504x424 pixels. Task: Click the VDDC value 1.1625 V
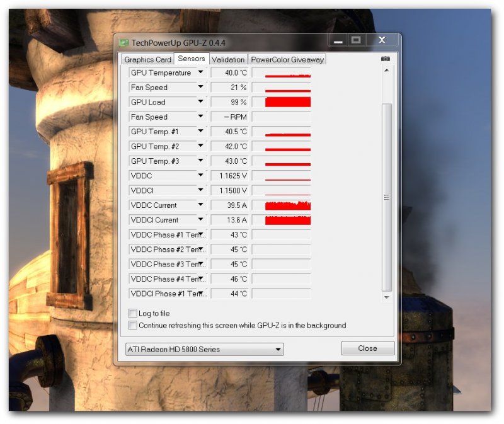pos(229,176)
